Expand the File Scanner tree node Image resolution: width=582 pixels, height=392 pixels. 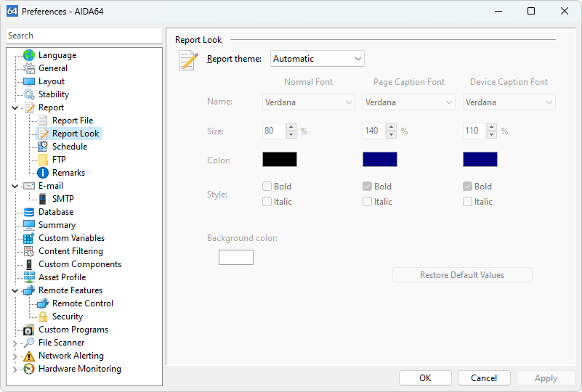(15, 343)
